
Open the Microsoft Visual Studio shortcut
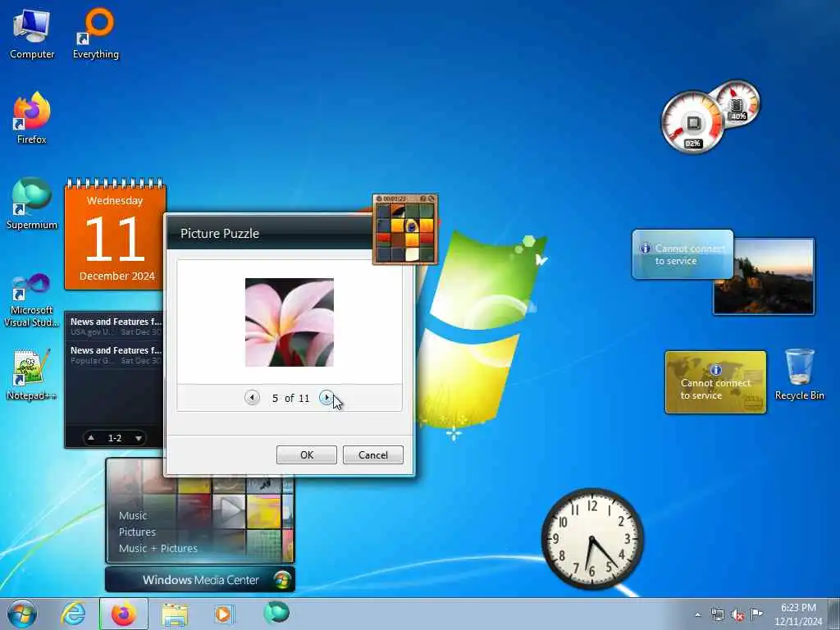coord(32,300)
